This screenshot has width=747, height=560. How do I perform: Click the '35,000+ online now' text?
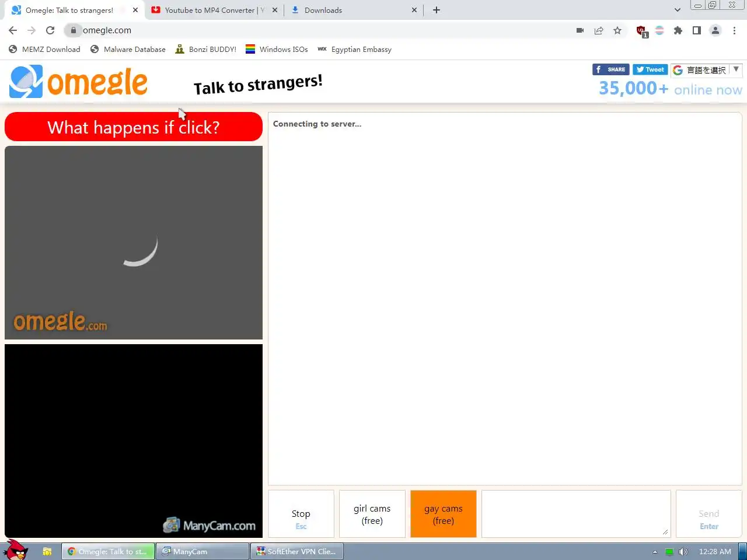click(x=671, y=89)
